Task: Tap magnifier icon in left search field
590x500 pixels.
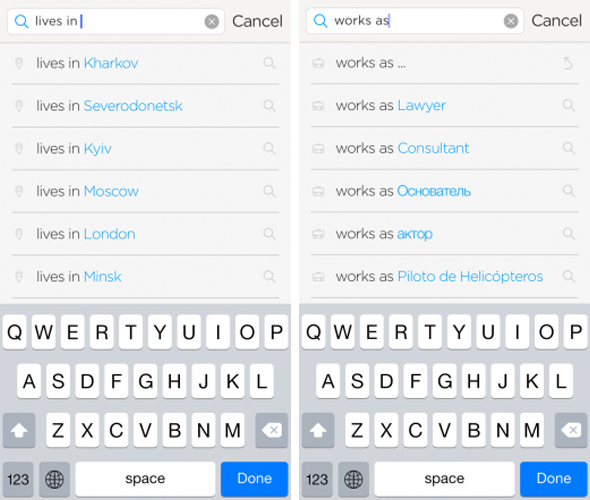Action: [x=21, y=21]
